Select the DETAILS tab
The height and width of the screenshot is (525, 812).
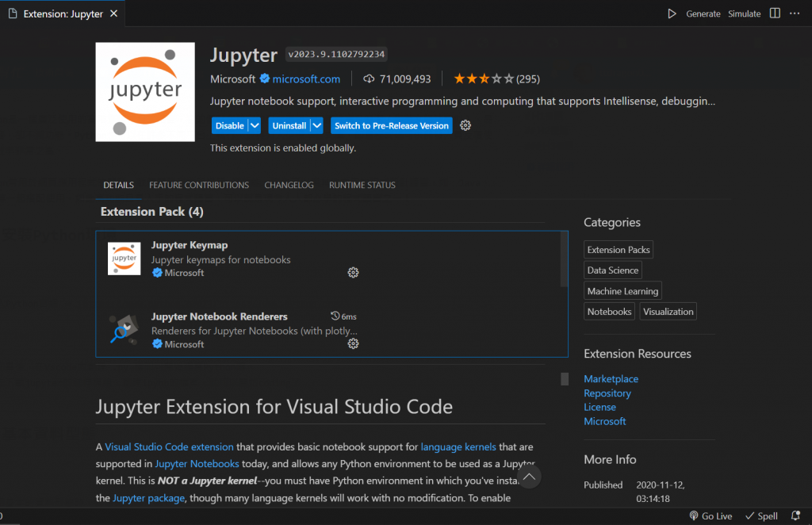tap(119, 185)
